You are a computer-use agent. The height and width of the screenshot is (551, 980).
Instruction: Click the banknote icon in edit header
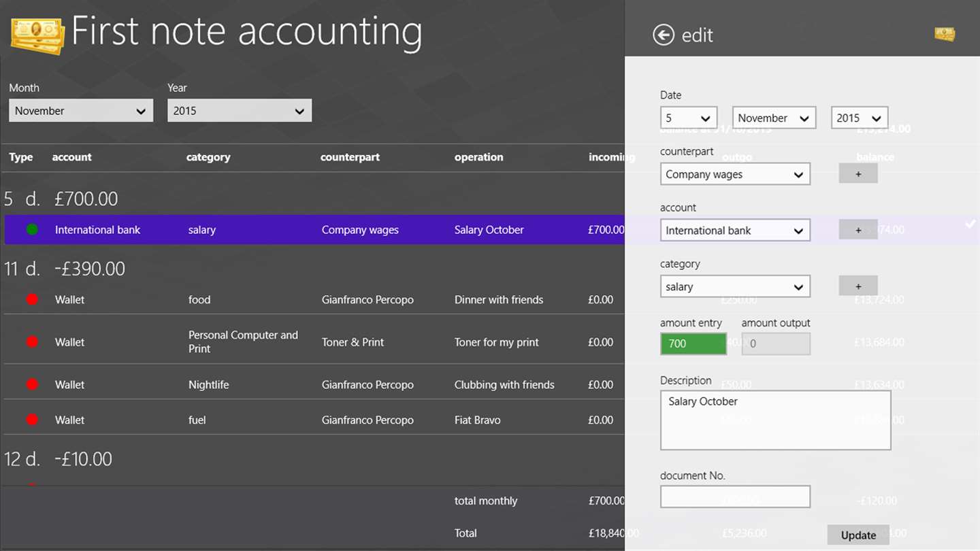tap(945, 34)
